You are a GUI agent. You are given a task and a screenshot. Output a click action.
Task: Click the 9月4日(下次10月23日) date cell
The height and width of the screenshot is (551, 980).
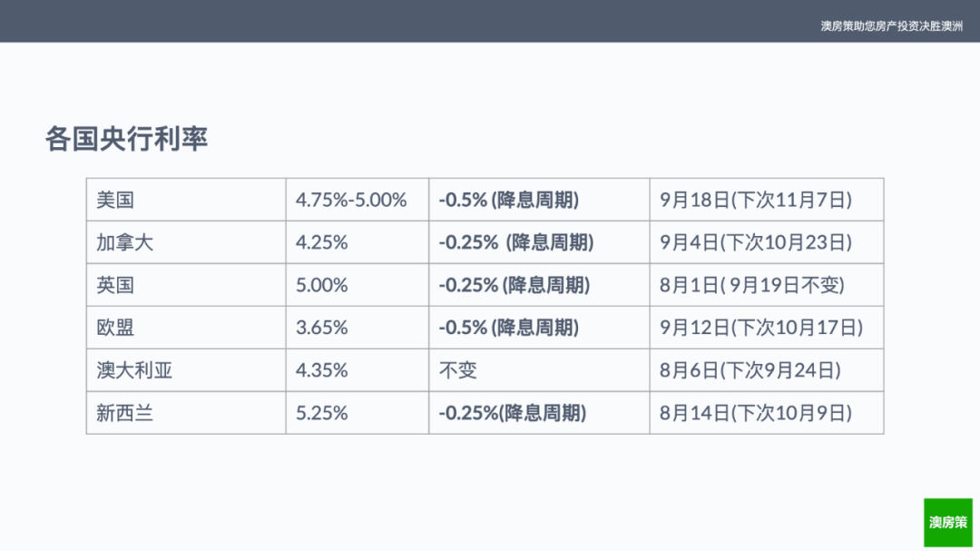(767, 242)
